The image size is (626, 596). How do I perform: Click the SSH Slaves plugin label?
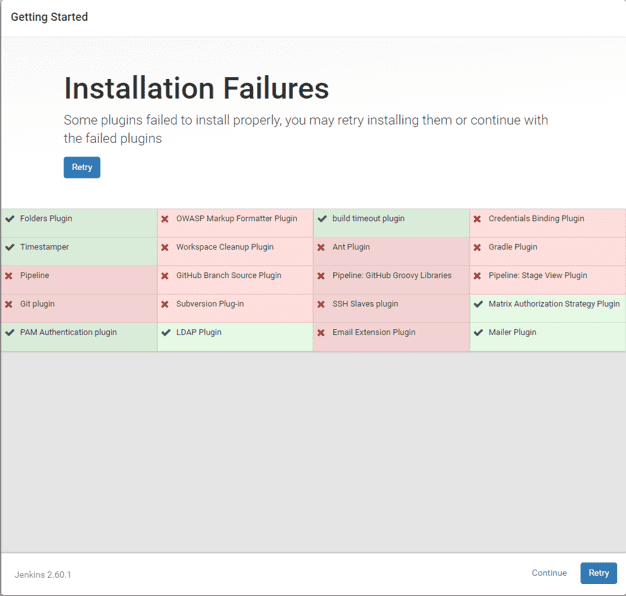[365, 304]
